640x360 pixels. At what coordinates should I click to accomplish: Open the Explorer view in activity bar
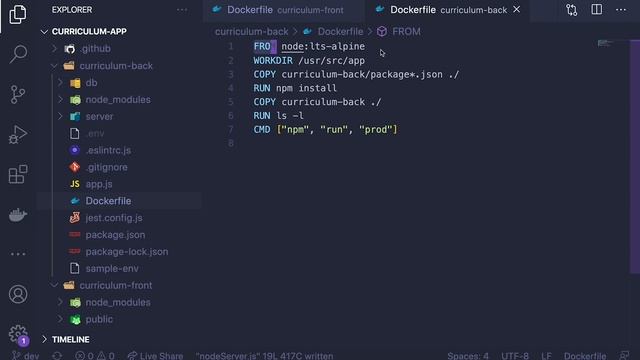[18, 15]
